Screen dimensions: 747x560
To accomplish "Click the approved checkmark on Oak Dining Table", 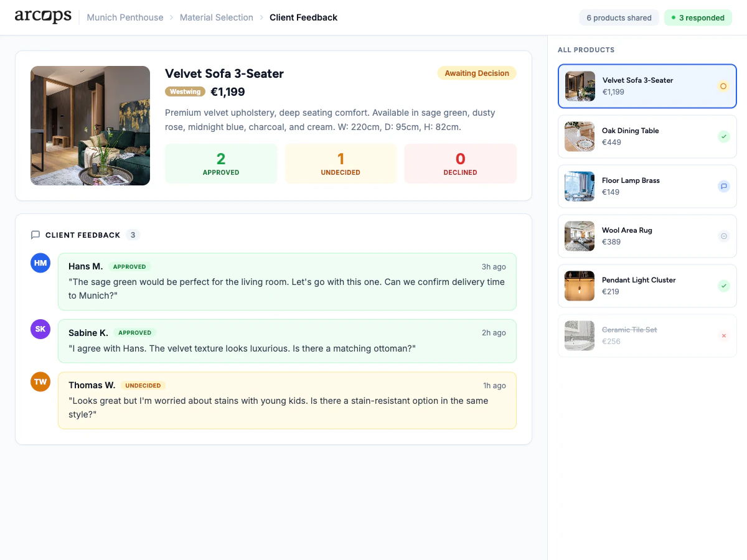I will (x=723, y=136).
